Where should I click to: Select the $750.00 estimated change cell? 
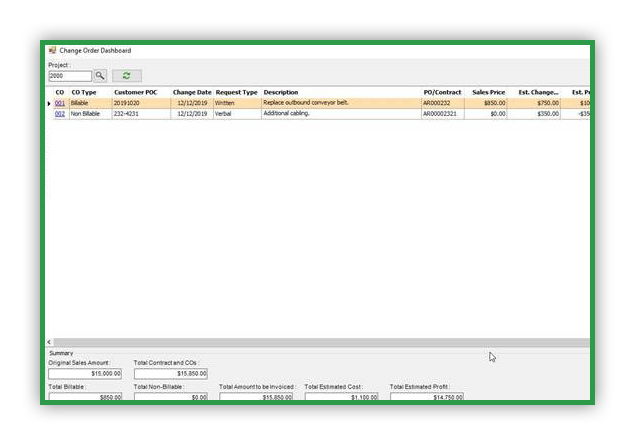click(x=534, y=103)
